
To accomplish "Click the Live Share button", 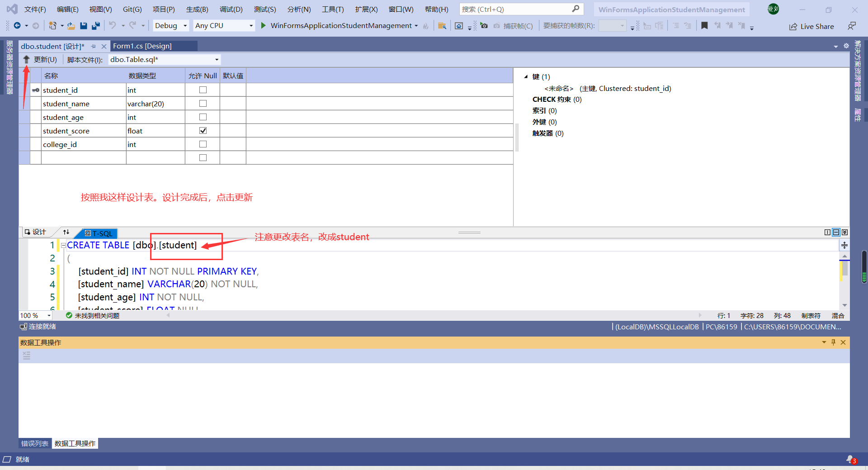I will [812, 26].
